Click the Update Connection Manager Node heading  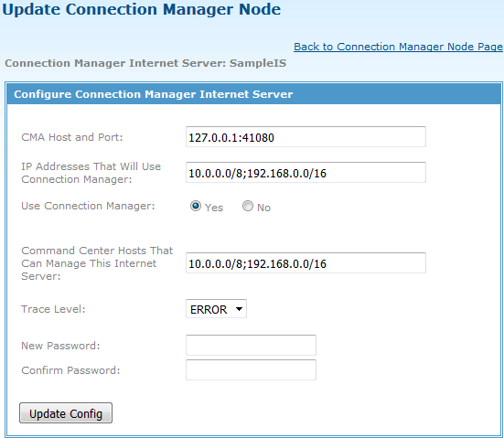(x=142, y=9)
